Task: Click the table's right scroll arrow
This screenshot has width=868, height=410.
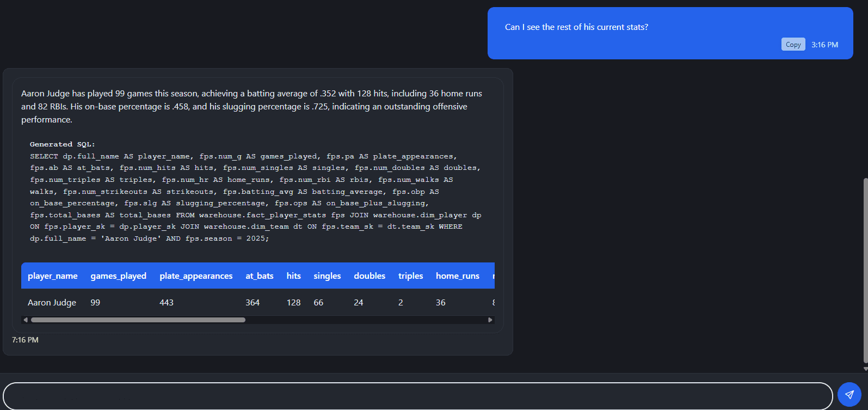Action: point(490,320)
